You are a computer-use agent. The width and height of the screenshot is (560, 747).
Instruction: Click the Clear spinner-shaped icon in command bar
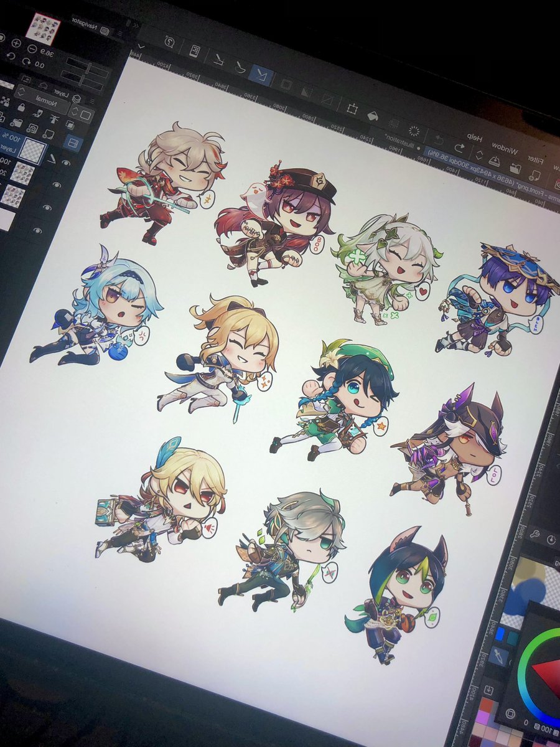click(414, 131)
